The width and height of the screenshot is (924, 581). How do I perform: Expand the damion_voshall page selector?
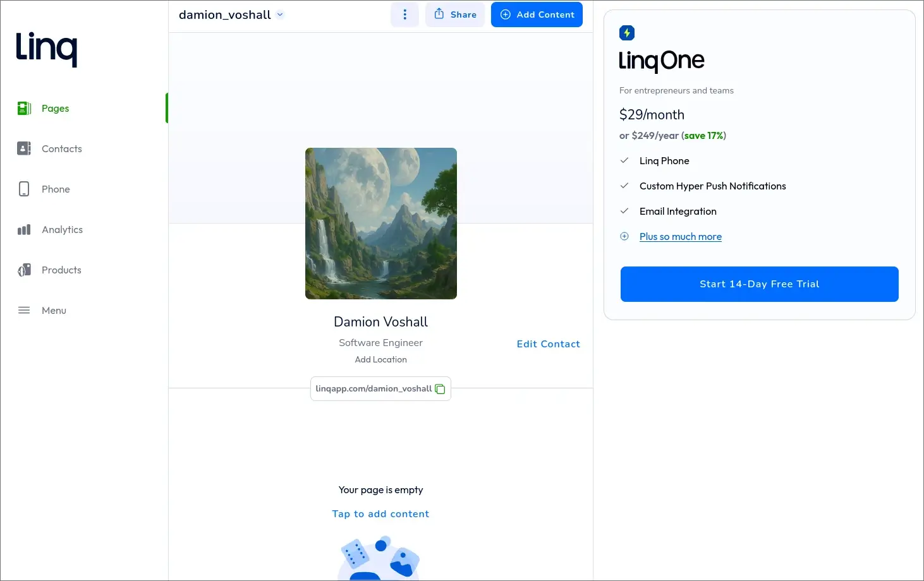pos(280,15)
